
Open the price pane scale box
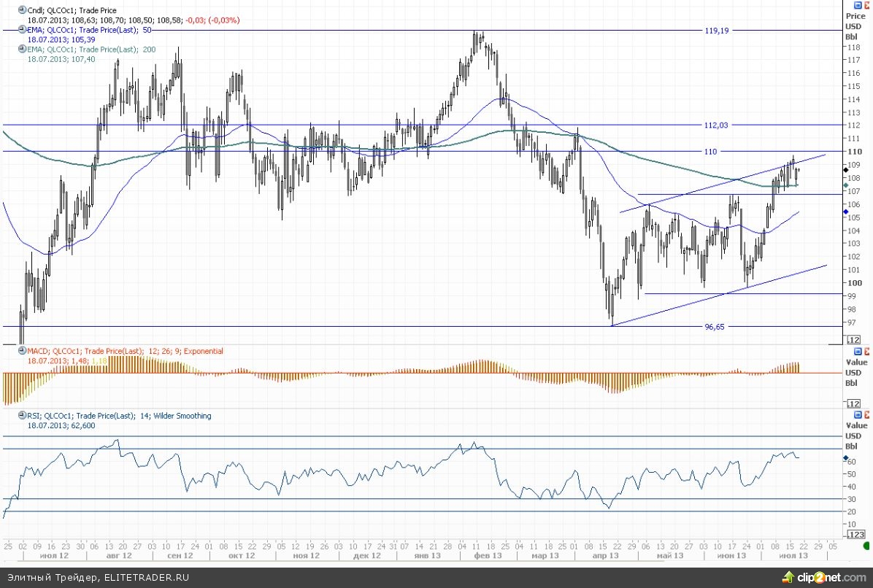[x=853, y=340]
